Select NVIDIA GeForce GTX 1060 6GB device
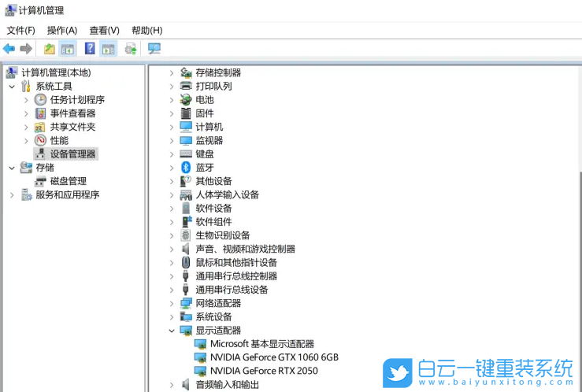 [x=274, y=357]
